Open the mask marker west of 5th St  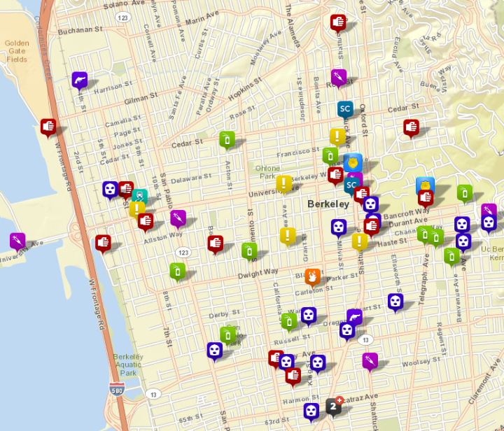(111, 190)
